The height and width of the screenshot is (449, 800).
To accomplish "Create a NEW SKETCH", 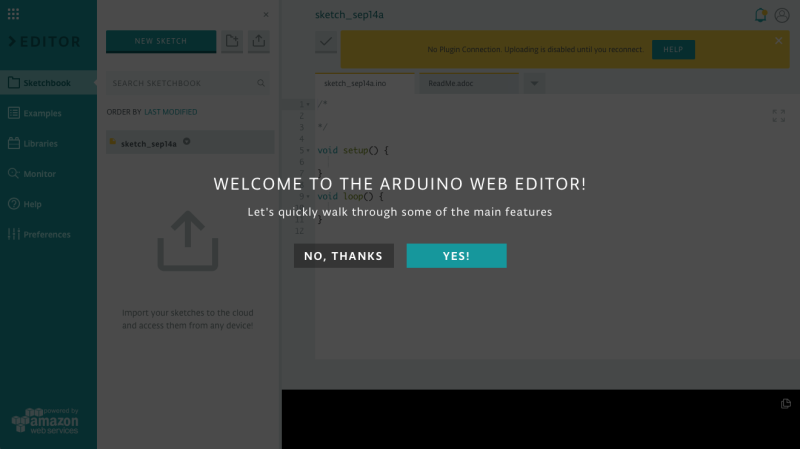I will click(161, 41).
